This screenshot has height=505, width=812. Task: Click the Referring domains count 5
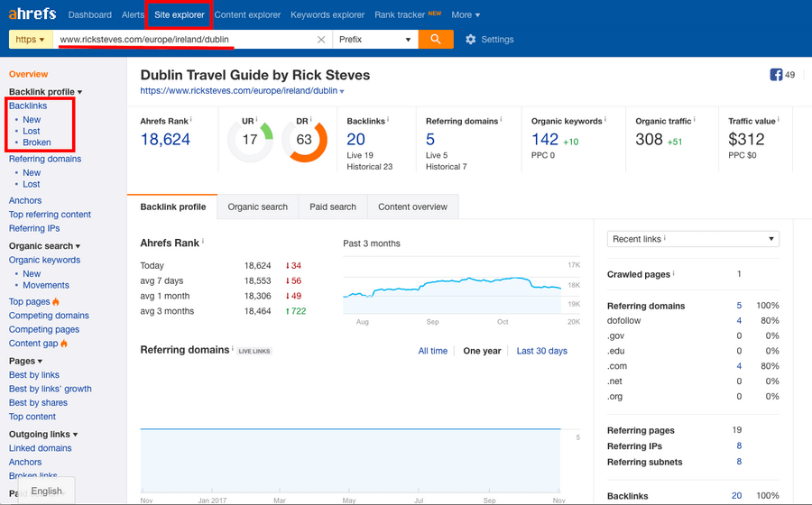tap(430, 139)
